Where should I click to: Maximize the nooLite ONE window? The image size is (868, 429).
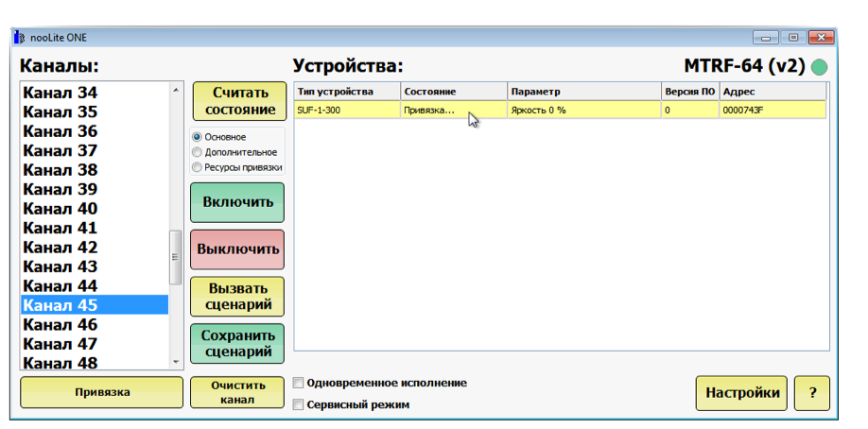pos(793,38)
